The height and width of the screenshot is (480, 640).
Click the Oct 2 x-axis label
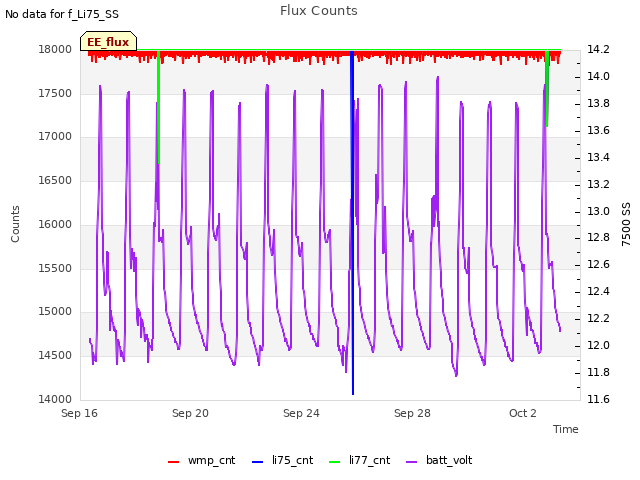(523, 413)
